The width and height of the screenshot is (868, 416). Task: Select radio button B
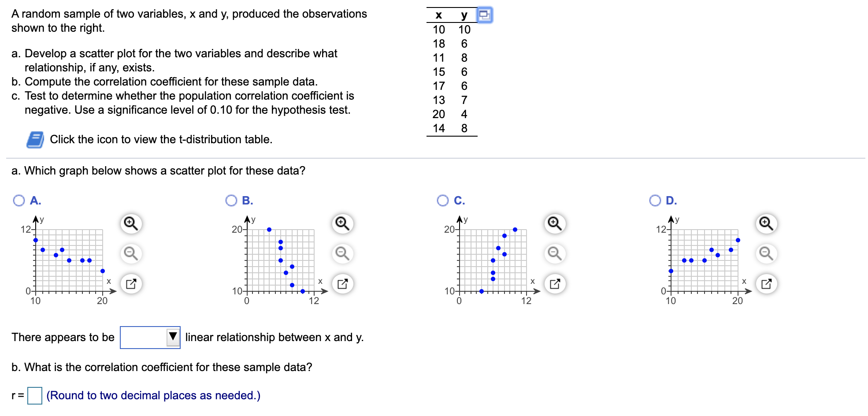pyautogui.click(x=231, y=201)
